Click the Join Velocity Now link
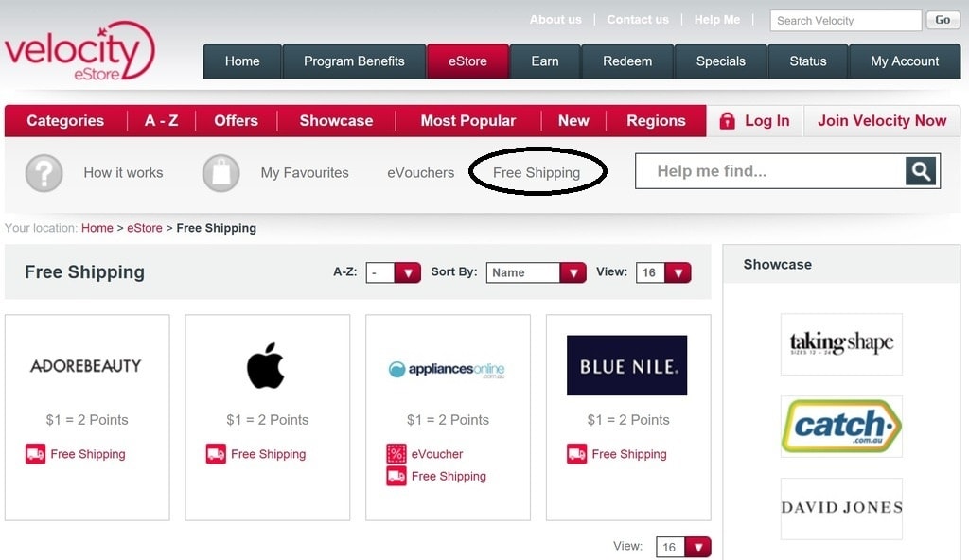This screenshot has height=560, width=969. click(x=882, y=120)
